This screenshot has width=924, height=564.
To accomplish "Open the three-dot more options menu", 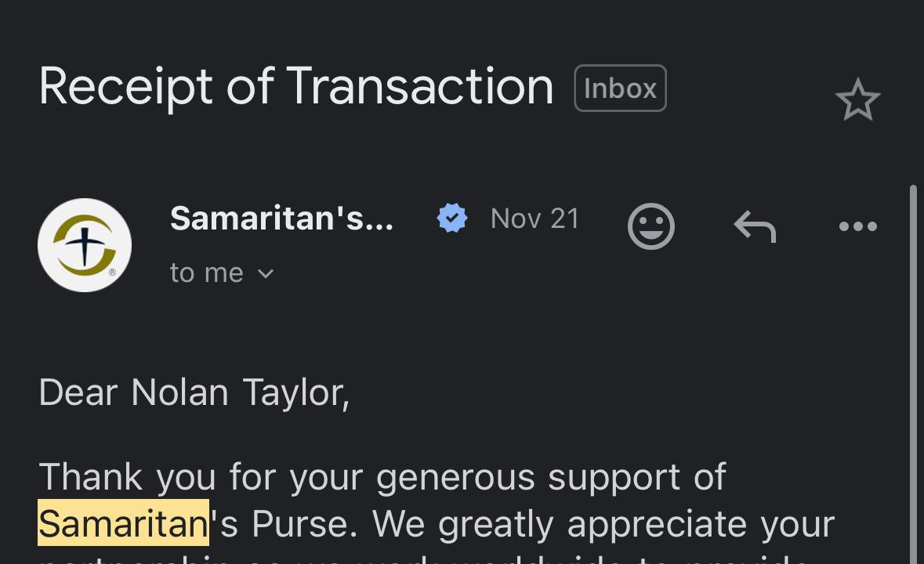I will tap(857, 226).
